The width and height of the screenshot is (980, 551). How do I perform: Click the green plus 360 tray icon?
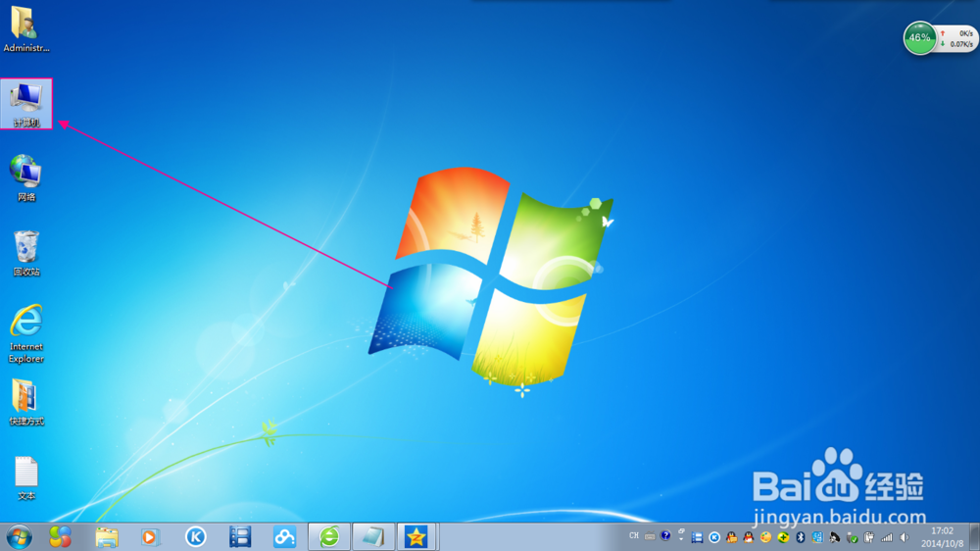tap(783, 537)
